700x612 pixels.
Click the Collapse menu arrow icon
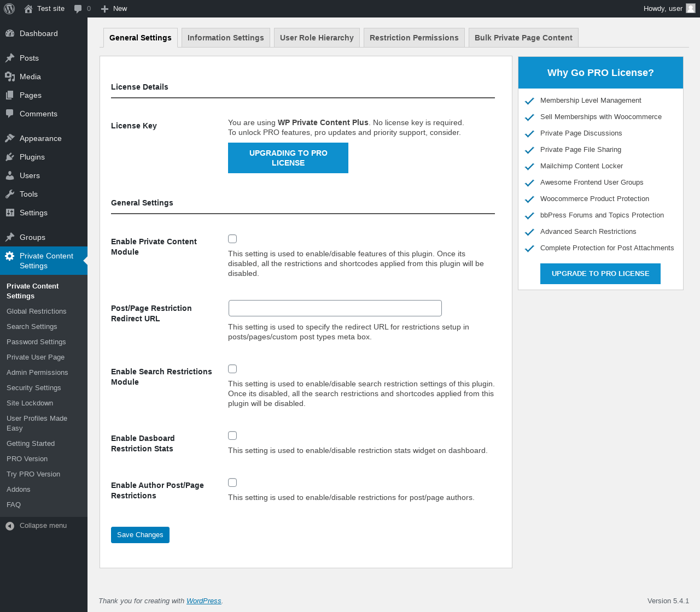point(10,526)
